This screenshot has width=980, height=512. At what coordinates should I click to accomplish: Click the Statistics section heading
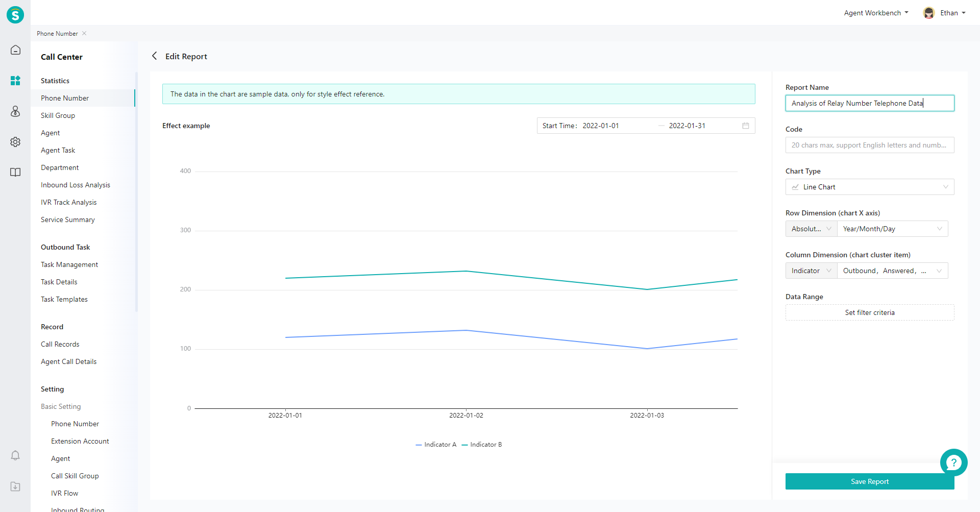(x=55, y=81)
